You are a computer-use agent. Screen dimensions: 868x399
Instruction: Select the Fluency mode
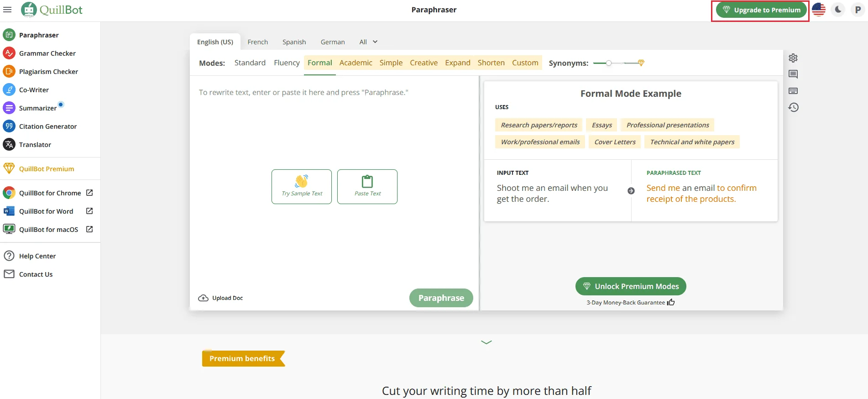point(287,63)
